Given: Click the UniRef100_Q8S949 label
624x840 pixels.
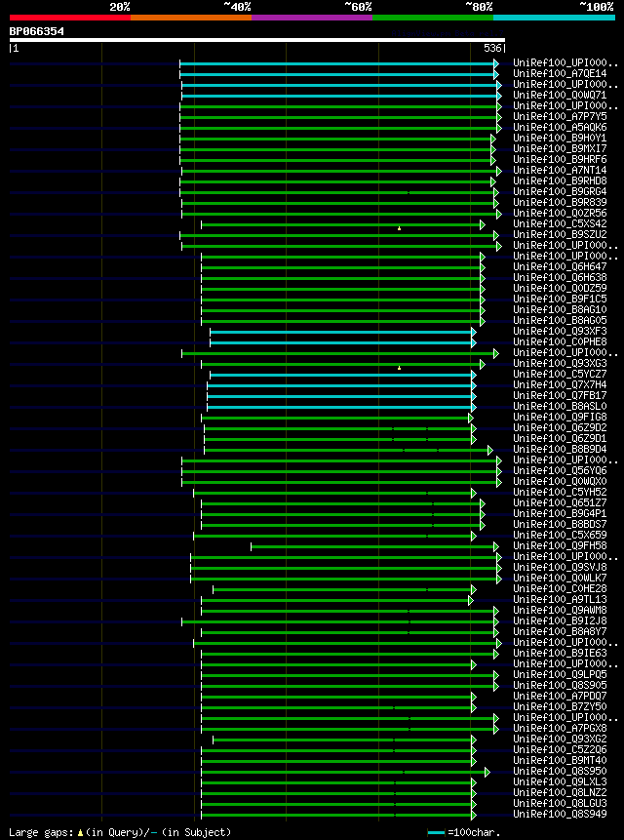Looking at the screenshot, I should [x=560, y=815].
